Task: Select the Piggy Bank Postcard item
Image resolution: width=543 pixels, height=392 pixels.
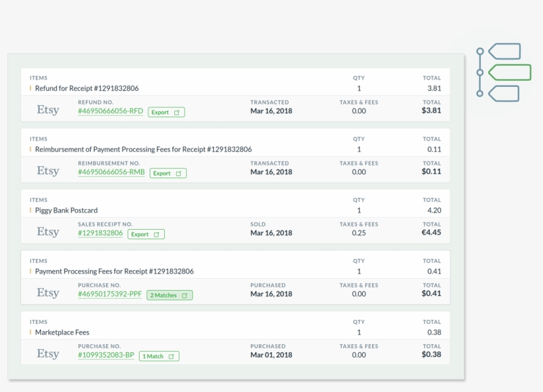Action: click(x=66, y=211)
